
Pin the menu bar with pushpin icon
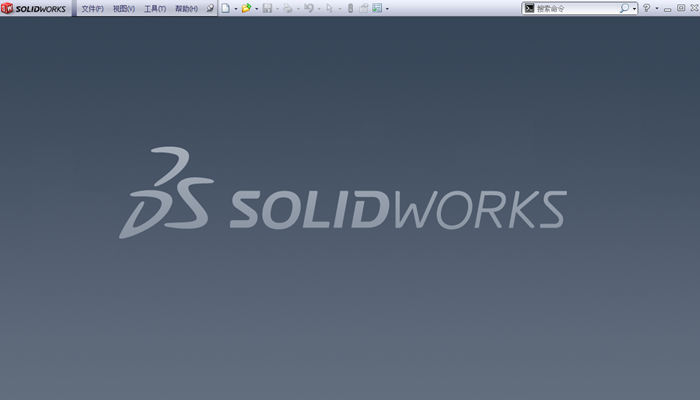tap(210, 8)
